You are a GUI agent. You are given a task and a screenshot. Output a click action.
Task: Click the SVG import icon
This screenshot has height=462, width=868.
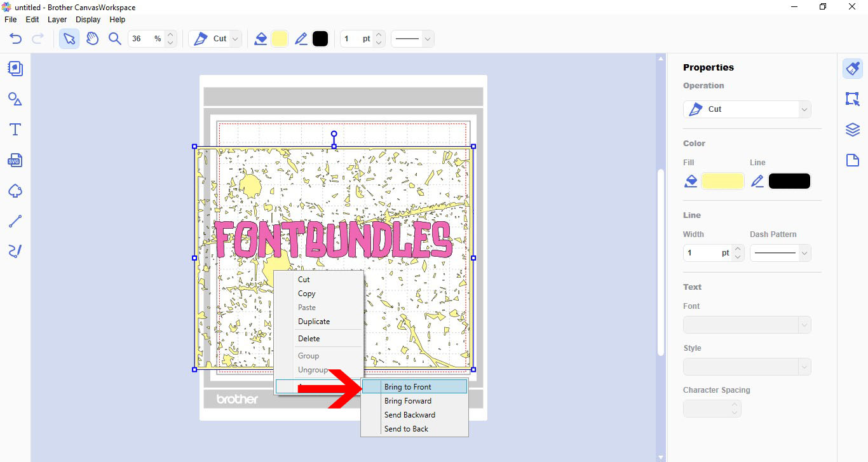click(x=15, y=160)
